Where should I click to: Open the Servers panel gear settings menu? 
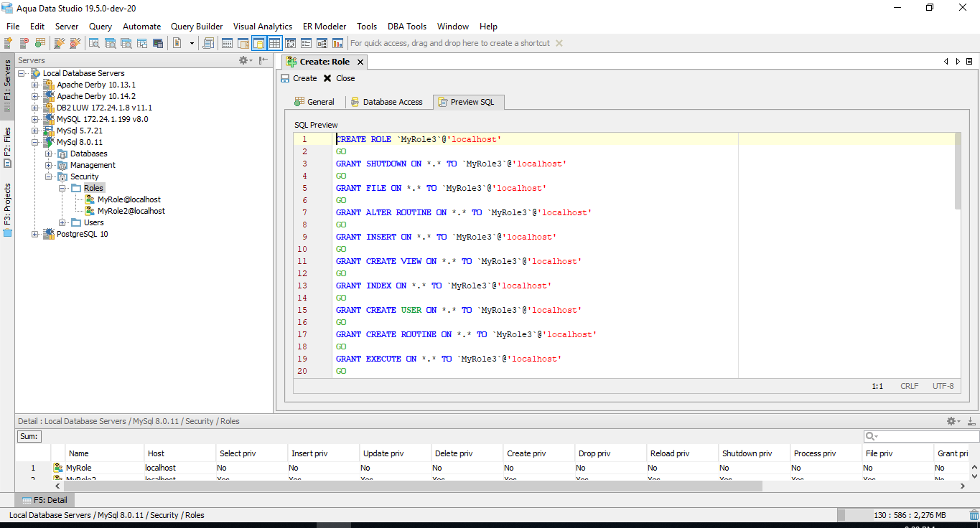245,61
